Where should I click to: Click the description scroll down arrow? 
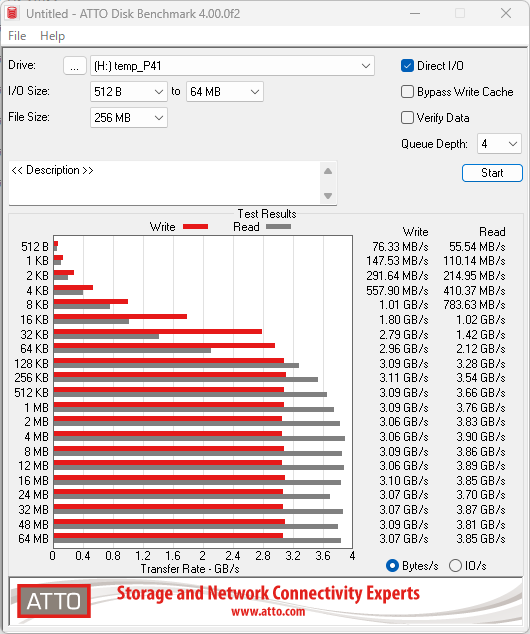[328, 196]
